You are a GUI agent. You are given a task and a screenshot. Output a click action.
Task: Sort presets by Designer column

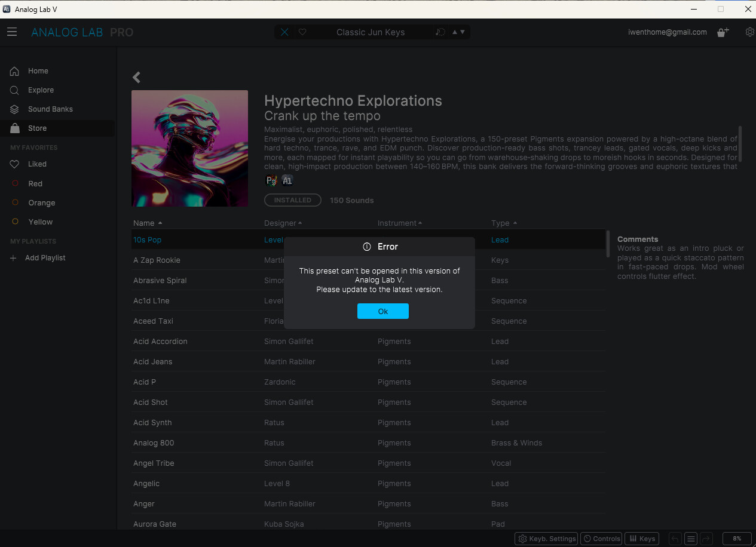click(x=283, y=223)
